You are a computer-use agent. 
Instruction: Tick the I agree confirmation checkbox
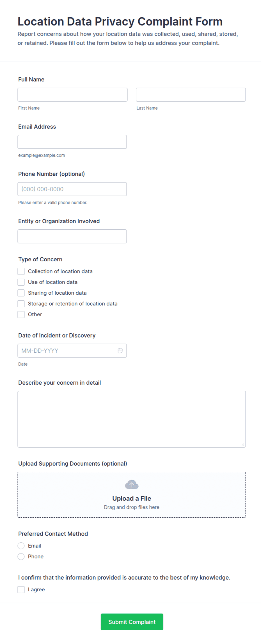point(21,589)
